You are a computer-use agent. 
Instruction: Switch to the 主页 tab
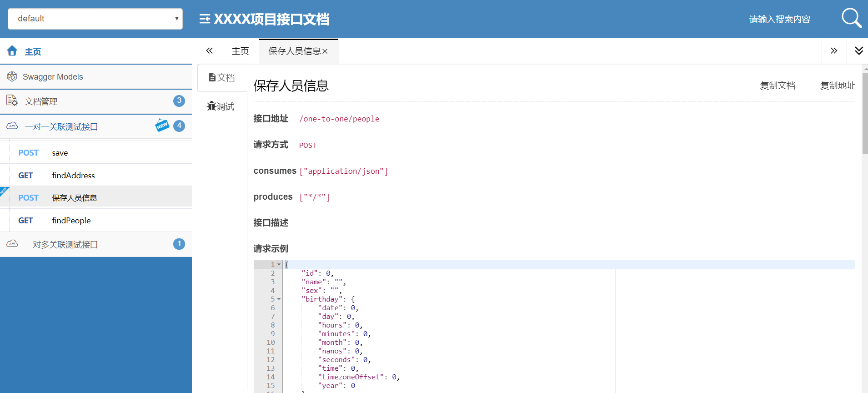coord(241,51)
